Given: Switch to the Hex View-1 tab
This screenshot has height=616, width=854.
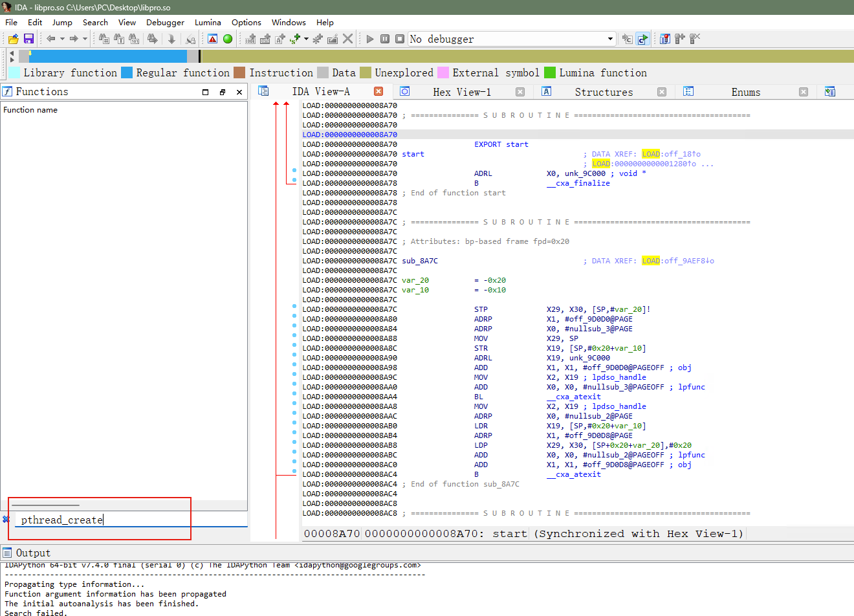Looking at the screenshot, I should (x=462, y=92).
